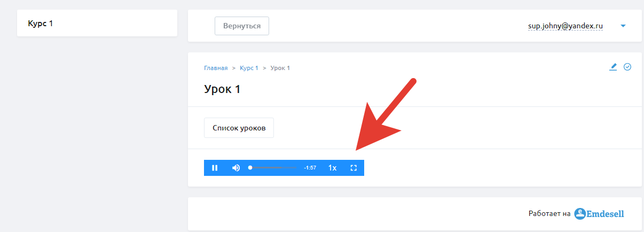The height and width of the screenshot is (232, 644).
Task: Click the Emdesell round logo icon
Action: [580, 214]
